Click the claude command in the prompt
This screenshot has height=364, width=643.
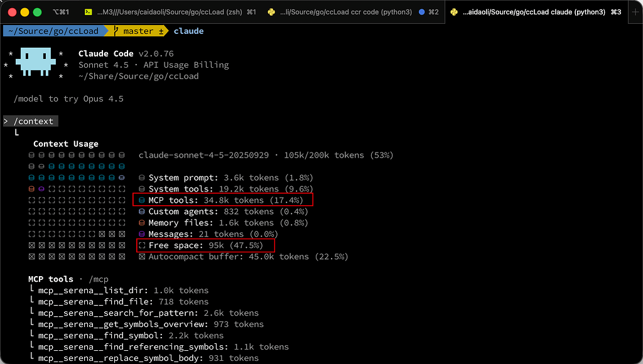188,31
